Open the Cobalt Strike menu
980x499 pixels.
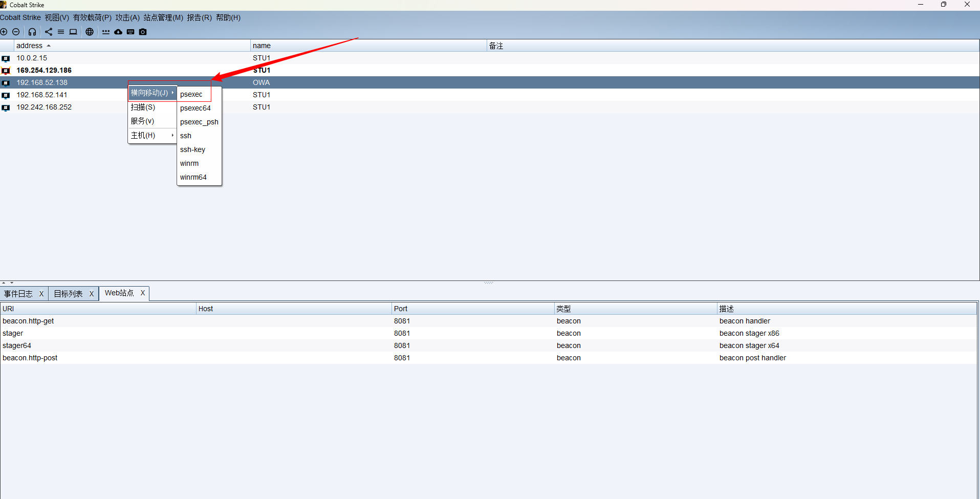click(x=20, y=17)
